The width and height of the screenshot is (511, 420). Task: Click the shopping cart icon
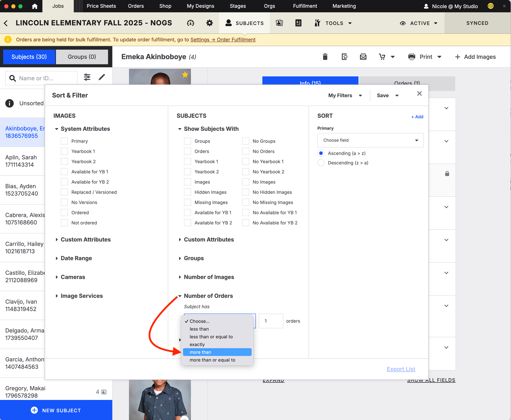click(x=382, y=57)
